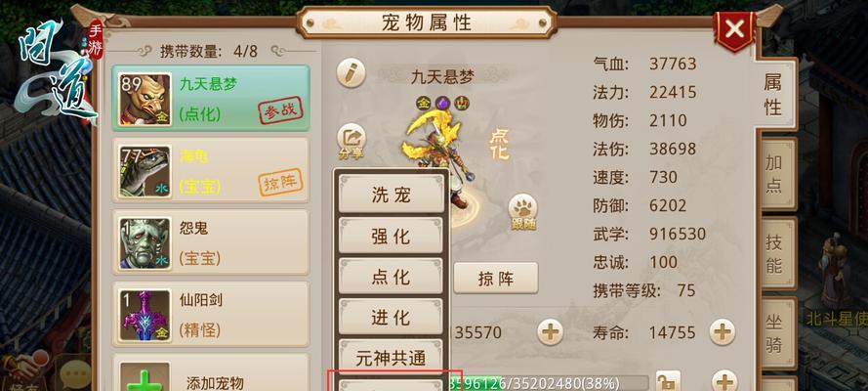
Task: Click the gold 金 element badge
Action: (424, 103)
